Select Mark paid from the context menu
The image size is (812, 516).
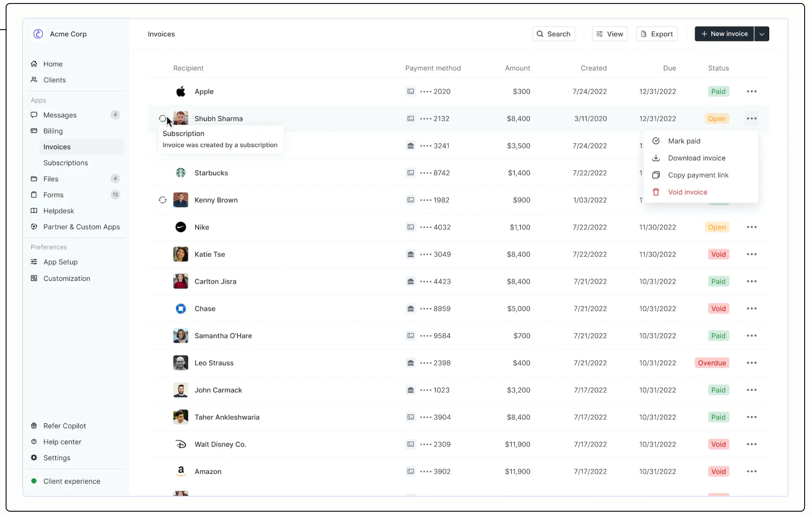pyautogui.click(x=684, y=141)
